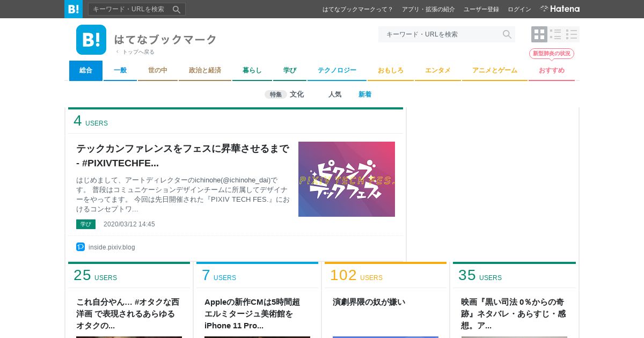Open アプリ・拡張の紹介 link

tap(428, 9)
